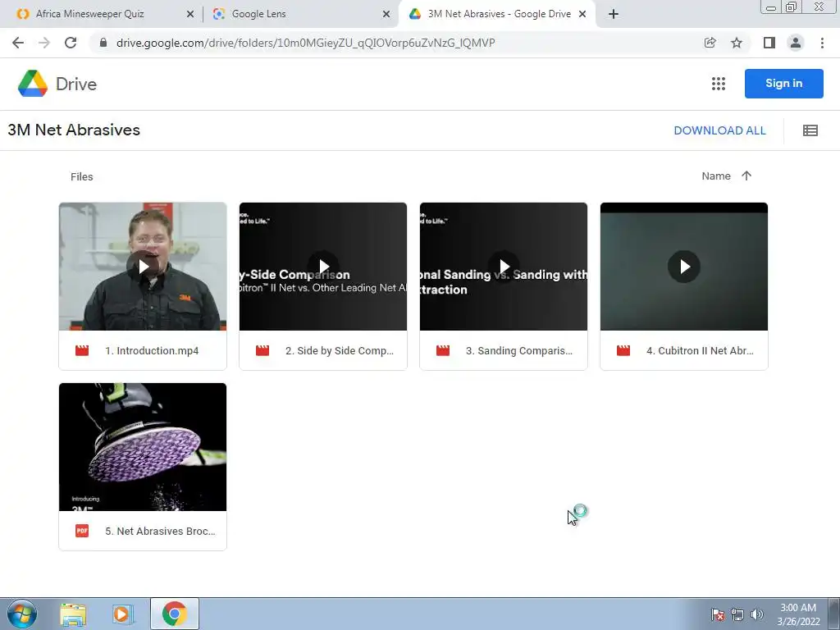
Task: Select the file name 5. Net Abrasives Broc...
Action: (160, 532)
